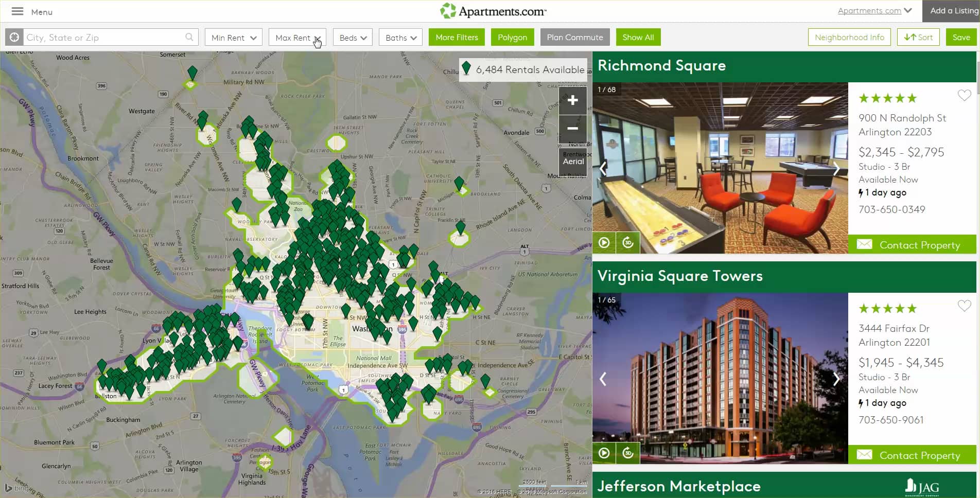Image resolution: width=980 pixels, height=498 pixels.
Task: Activate the Polygon drawing tool
Action: (512, 37)
